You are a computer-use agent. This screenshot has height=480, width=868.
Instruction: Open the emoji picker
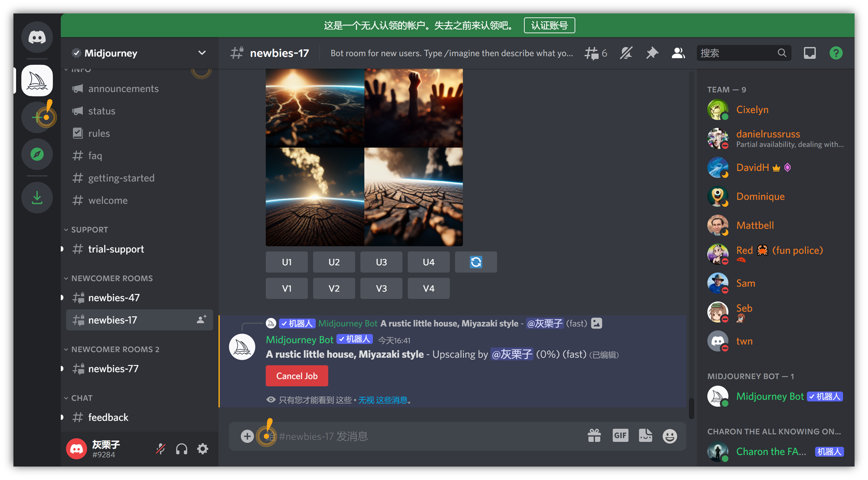(x=670, y=436)
